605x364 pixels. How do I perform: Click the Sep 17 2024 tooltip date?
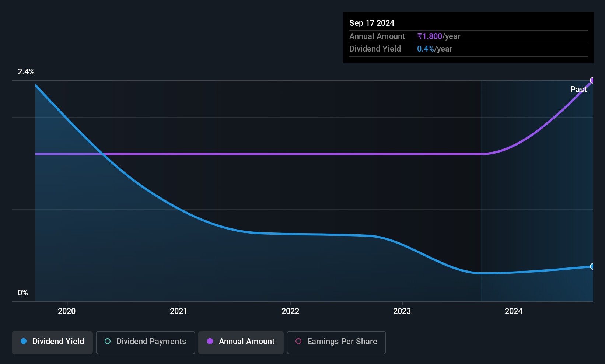(x=372, y=23)
